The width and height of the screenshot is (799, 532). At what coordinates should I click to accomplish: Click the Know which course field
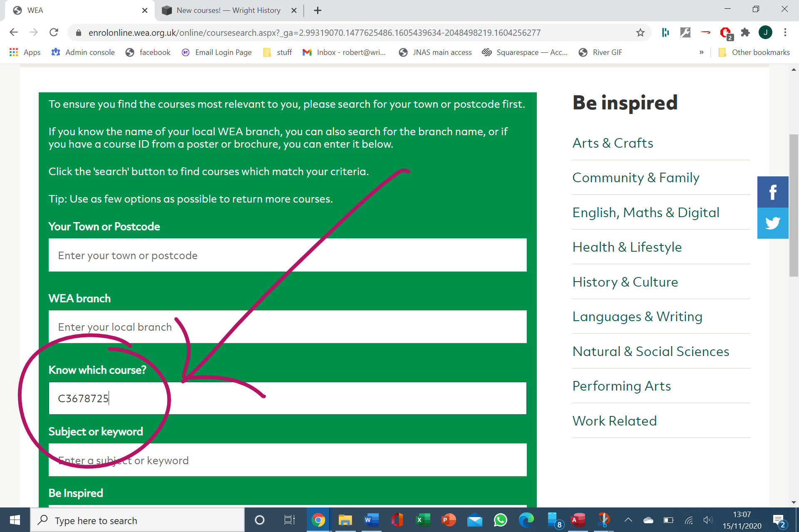point(288,398)
